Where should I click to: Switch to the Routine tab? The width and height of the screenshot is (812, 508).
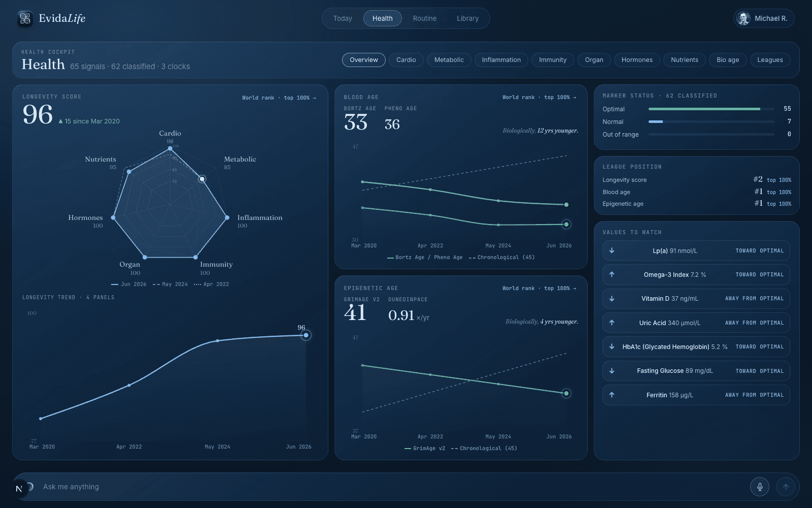tap(425, 18)
